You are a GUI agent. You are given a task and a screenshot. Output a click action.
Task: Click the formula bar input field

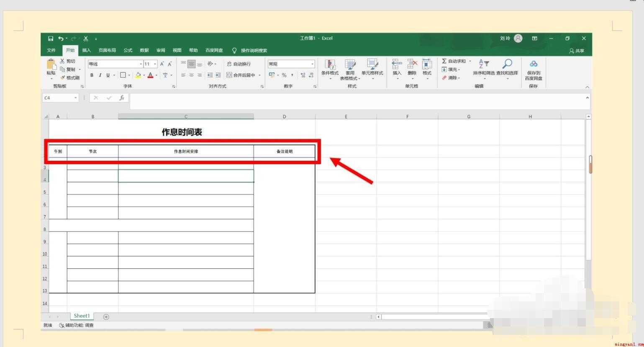(358, 98)
